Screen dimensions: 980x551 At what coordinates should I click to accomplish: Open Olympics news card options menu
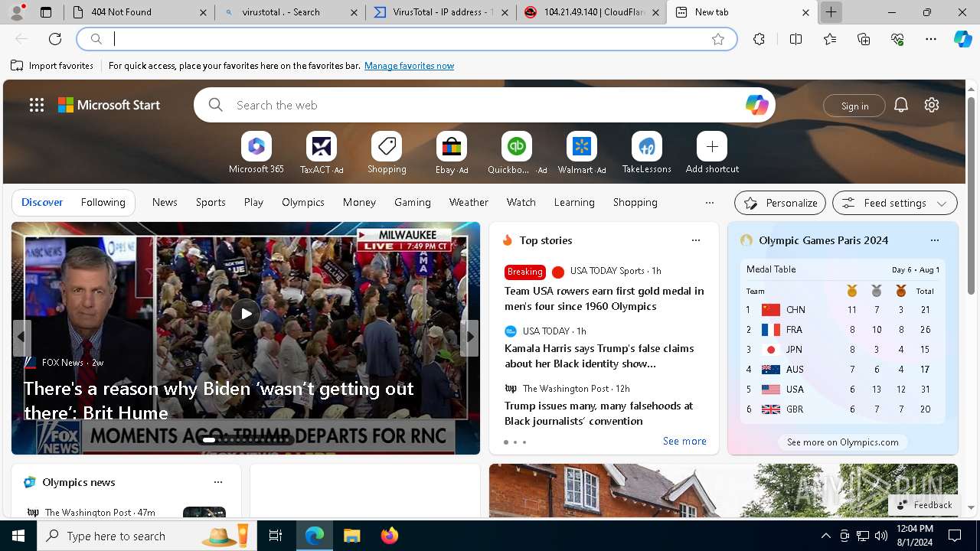click(x=218, y=482)
